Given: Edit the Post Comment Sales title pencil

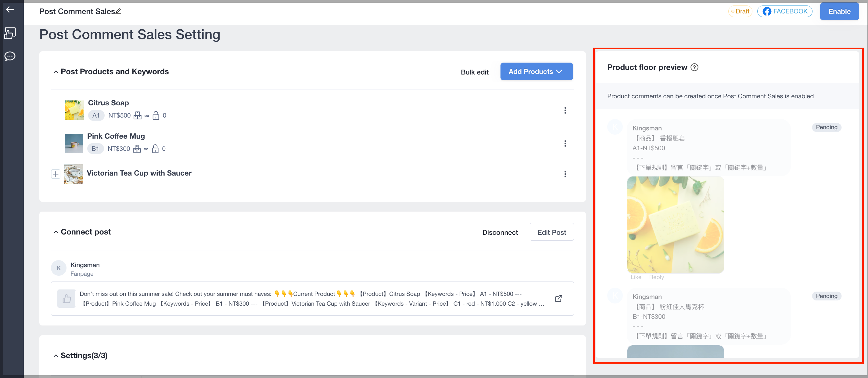Looking at the screenshot, I should (118, 11).
